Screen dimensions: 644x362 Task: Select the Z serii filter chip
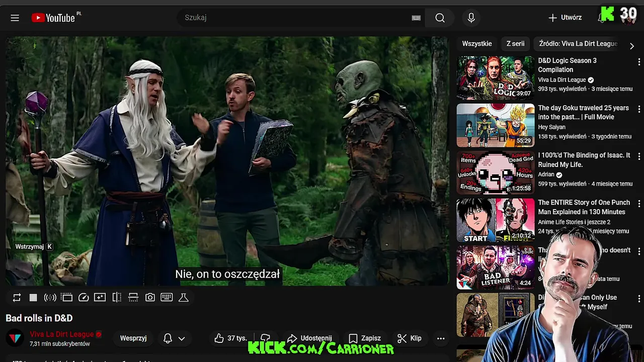(515, 44)
